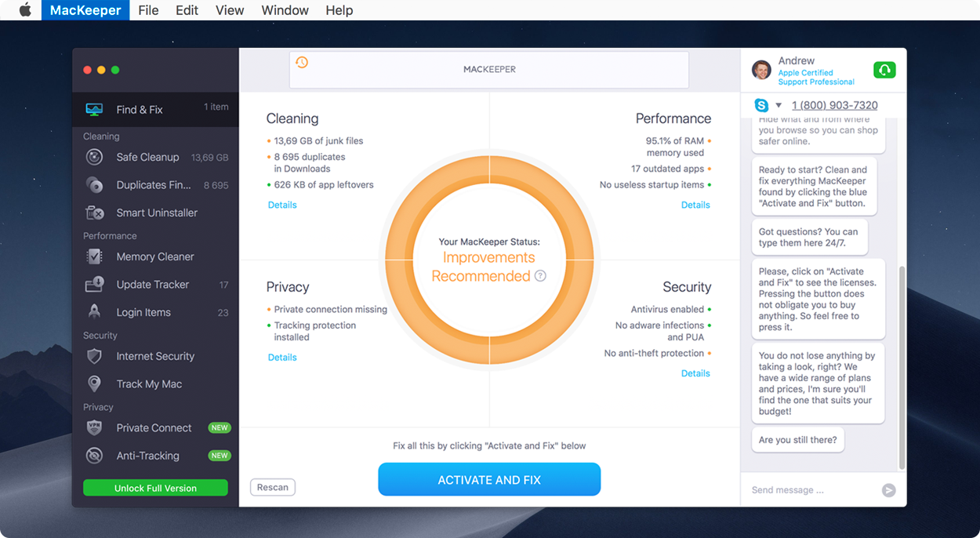Click the Memory Cleaner icon
The image size is (980, 538).
click(94, 256)
